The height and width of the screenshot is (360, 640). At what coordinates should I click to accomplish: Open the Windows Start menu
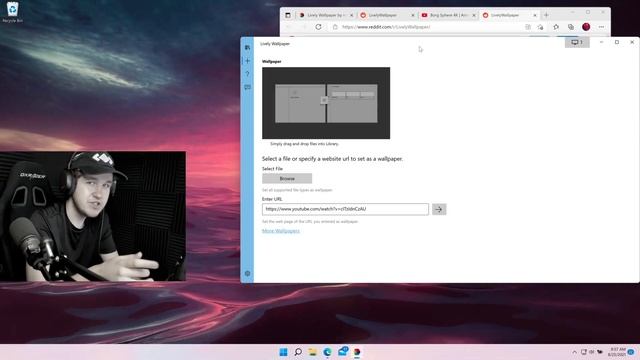pos(283,352)
